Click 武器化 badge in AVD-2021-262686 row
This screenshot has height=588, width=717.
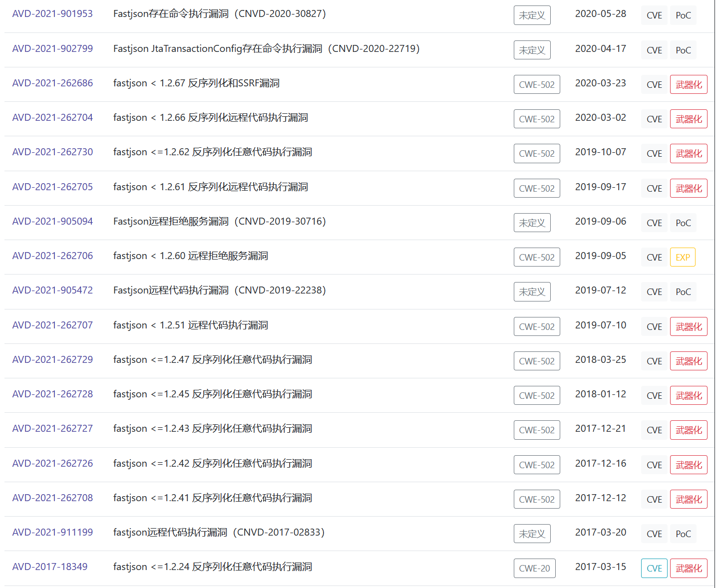pyautogui.click(x=689, y=84)
